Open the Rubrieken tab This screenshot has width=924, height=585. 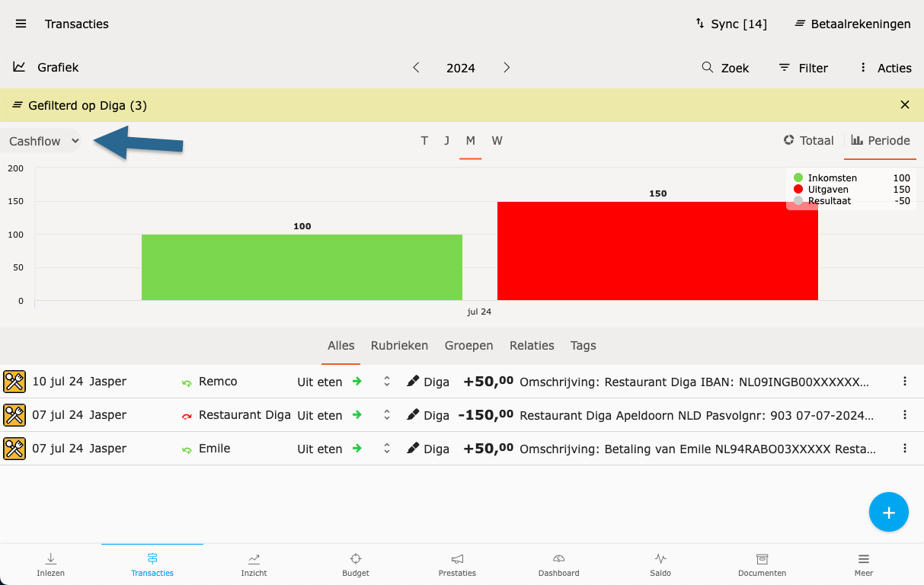click(x=399, y=345)
